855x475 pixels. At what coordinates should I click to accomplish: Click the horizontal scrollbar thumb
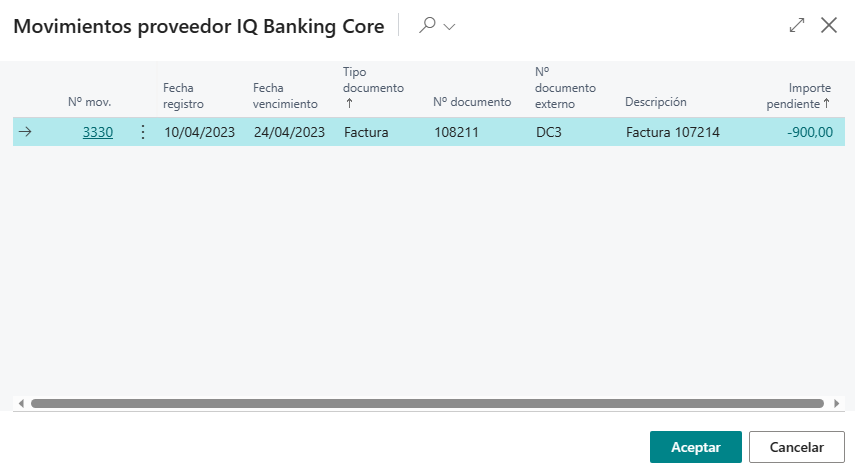pos(428,404)
